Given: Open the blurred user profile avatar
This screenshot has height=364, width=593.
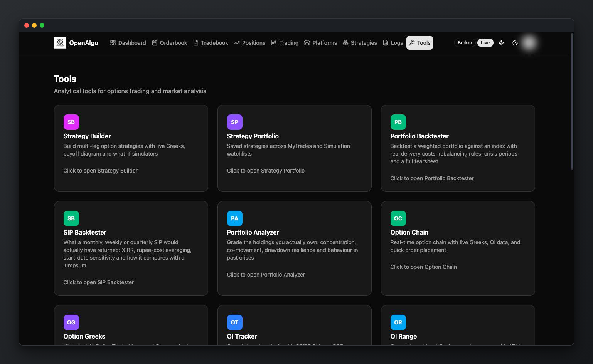Looking at the screenshot, I should point(529,43).
